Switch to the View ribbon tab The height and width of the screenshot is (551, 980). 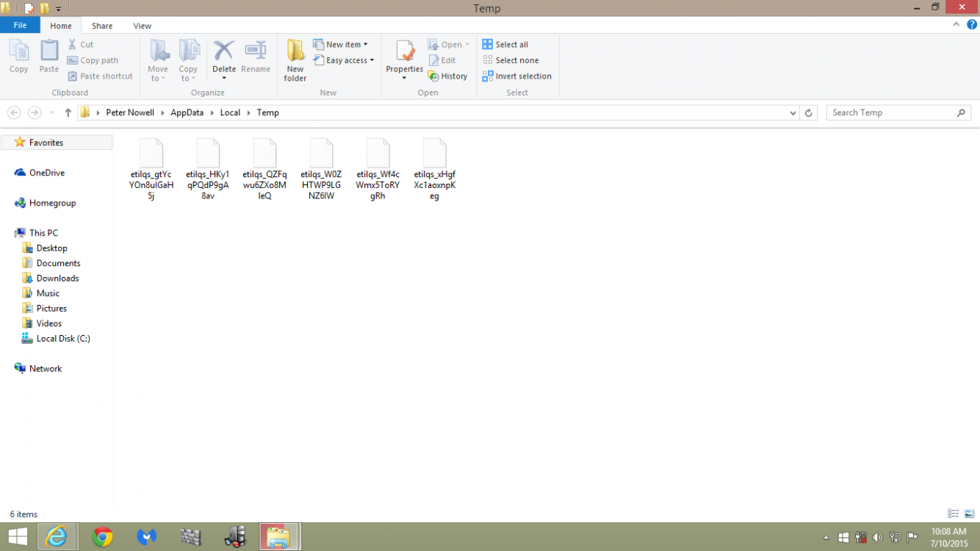pos(142,25)
